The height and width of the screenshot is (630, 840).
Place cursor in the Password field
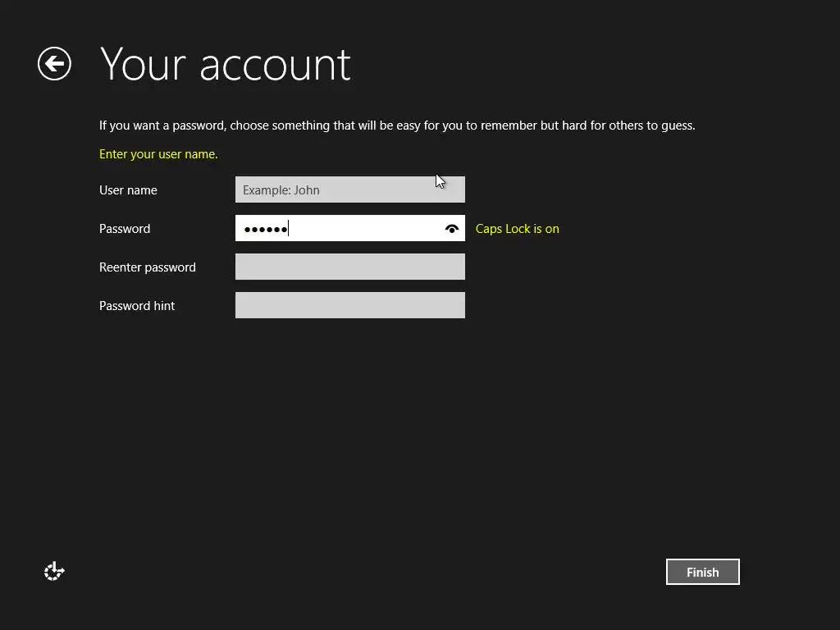[x=349, y=228]
